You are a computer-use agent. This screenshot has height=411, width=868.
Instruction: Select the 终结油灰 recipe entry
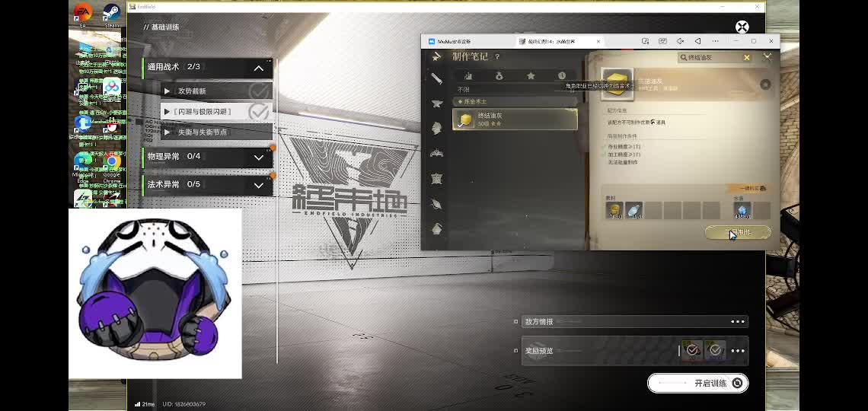pos(515,119)
